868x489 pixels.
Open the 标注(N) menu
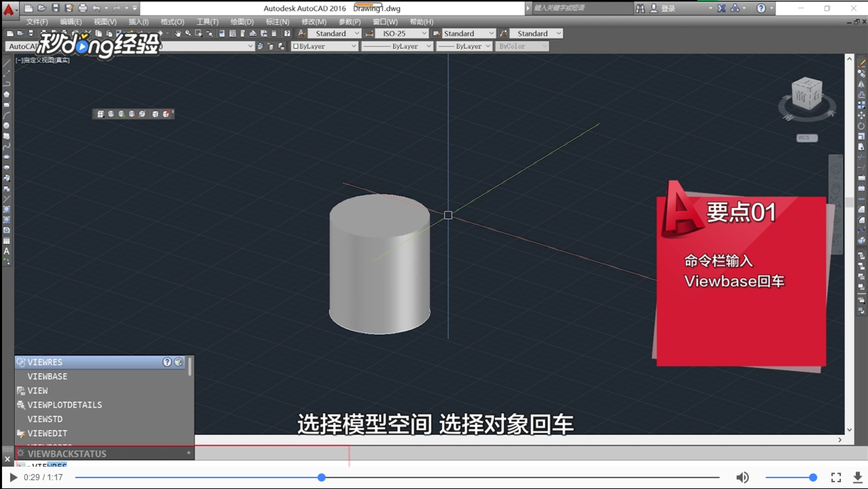click(x=277, y=22)
